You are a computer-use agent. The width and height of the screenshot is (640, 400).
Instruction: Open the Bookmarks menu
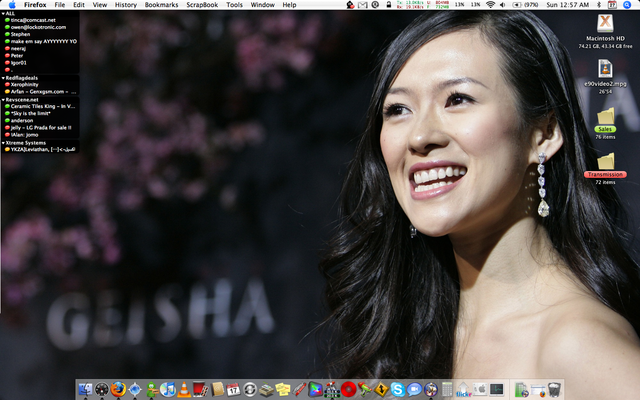pyautogui.click(x=161, y=5)
